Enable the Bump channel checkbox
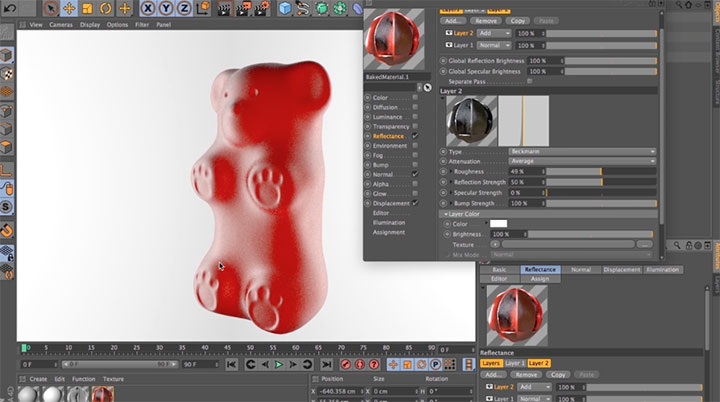 point(415,165)
